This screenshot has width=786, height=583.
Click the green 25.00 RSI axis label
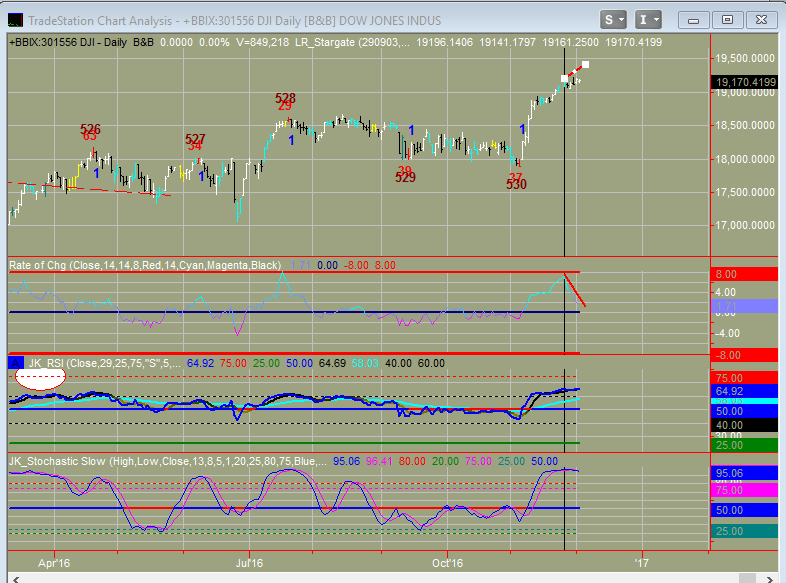pyautogui.click(x=744, y=445)
